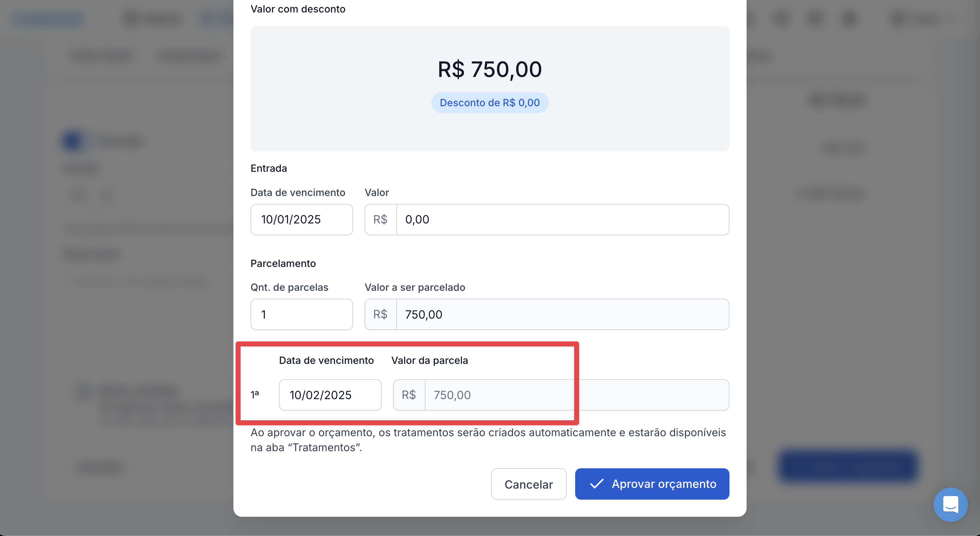Click the Aprovar orçamento button
This screenshot has width=980, height=536.
(652, 484)
